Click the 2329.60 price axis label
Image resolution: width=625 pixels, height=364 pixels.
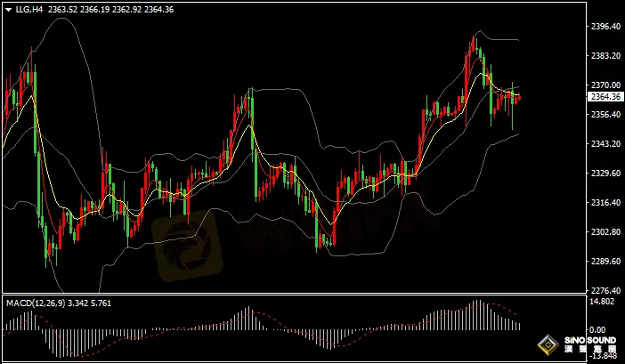(x=606, y=173)
